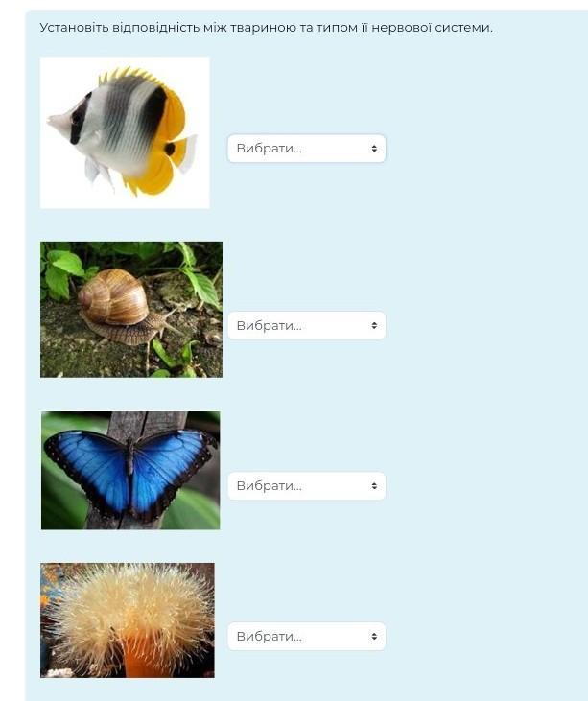Select the striped butterflyfish picture
Viewport: 588px width, 701px height.
(x=125, y=132)
